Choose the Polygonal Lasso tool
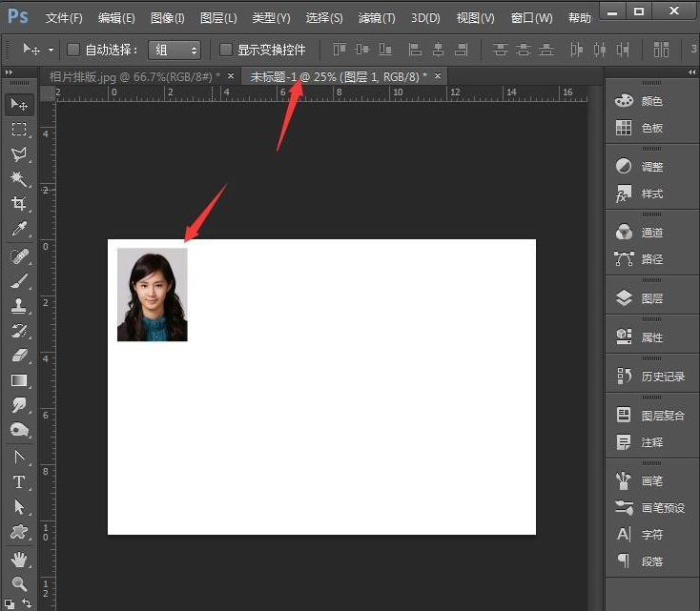 pos(18,154)
